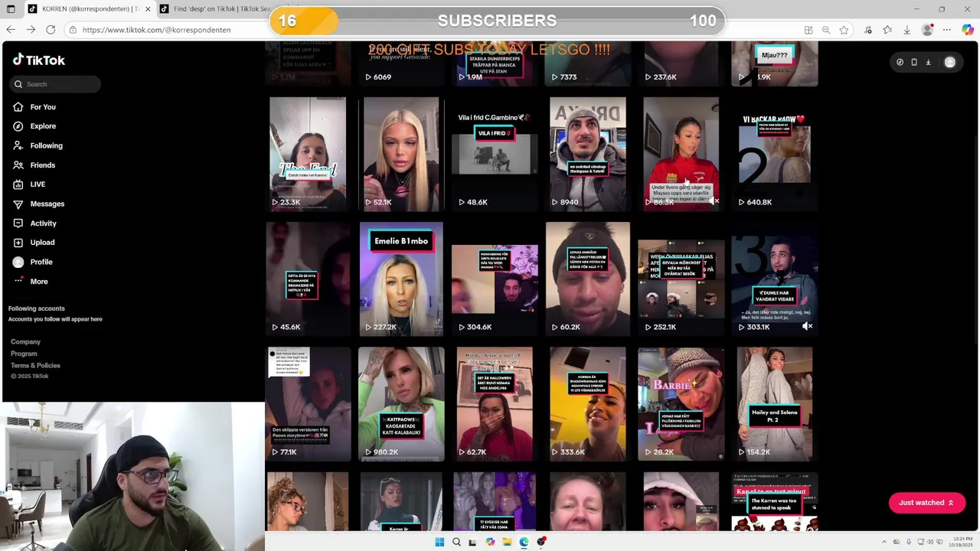Click the volume icon in the system tray

click(931, 542)
